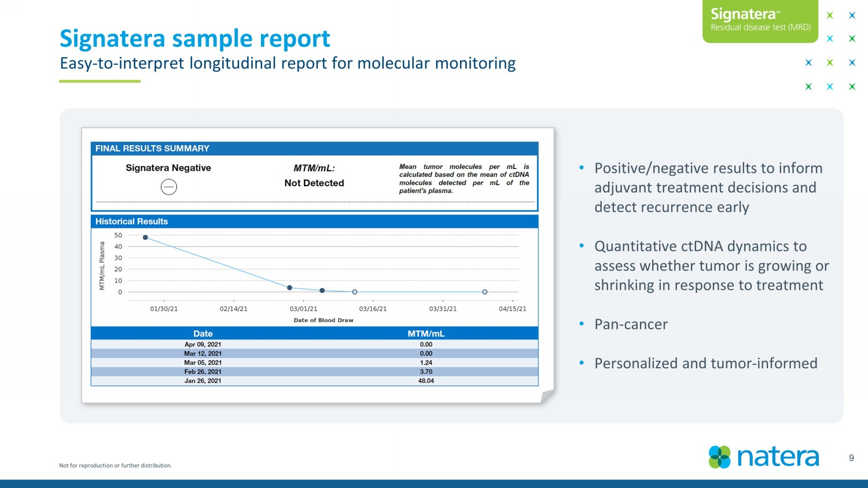The width and height of the screenshot is (868, 488).
Task: Click the Historical Results header bar
Action: click(314, 221)
